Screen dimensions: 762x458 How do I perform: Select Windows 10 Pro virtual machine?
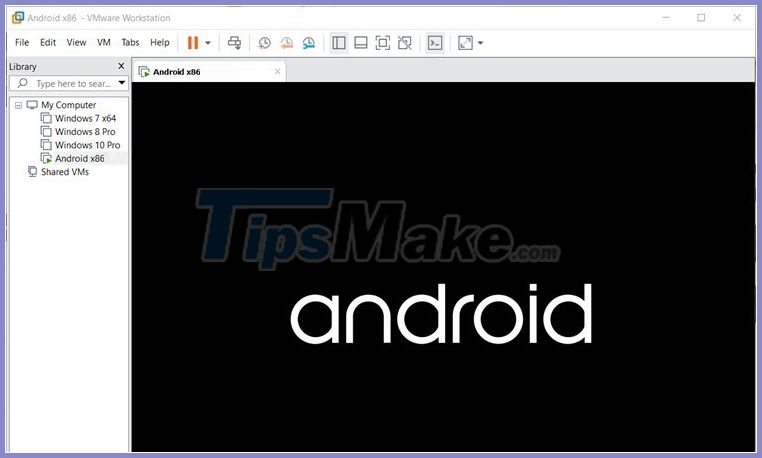click(x=87, y=145)
